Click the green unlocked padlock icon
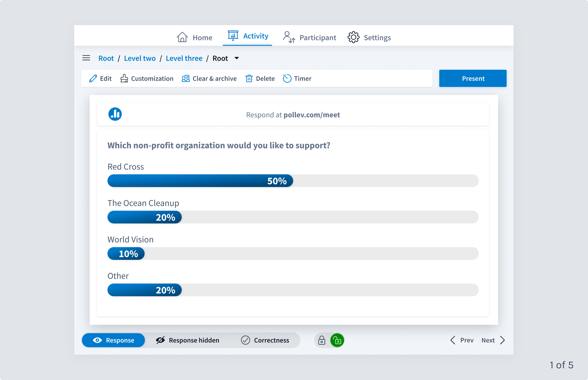The image size is (588, 380). click(337, 340)
